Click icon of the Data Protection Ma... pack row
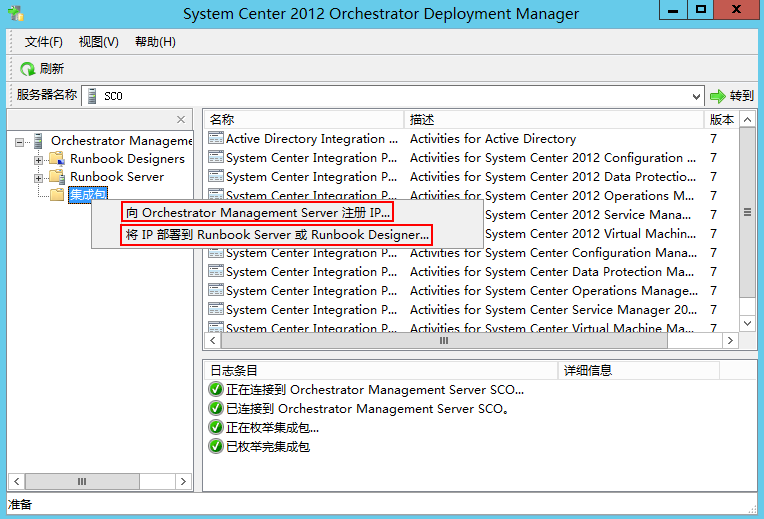Screen dimensions: 764x519 (x=216, y=271)
